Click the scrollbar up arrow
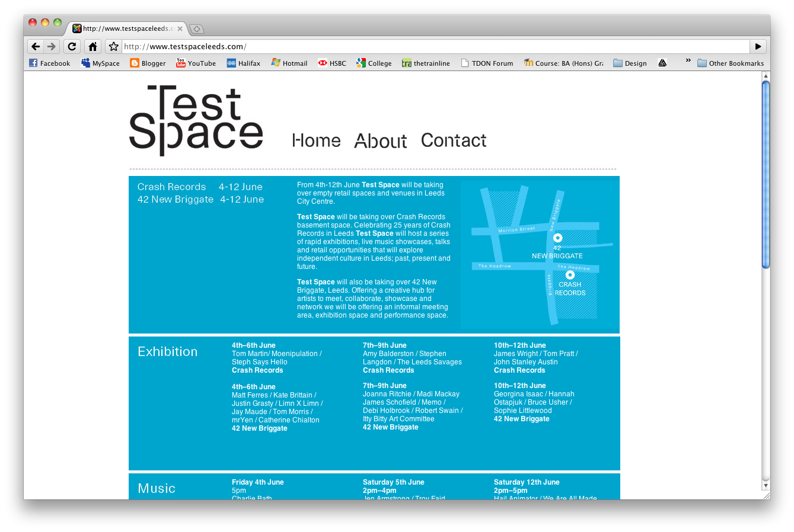 [x=766, y=76]
